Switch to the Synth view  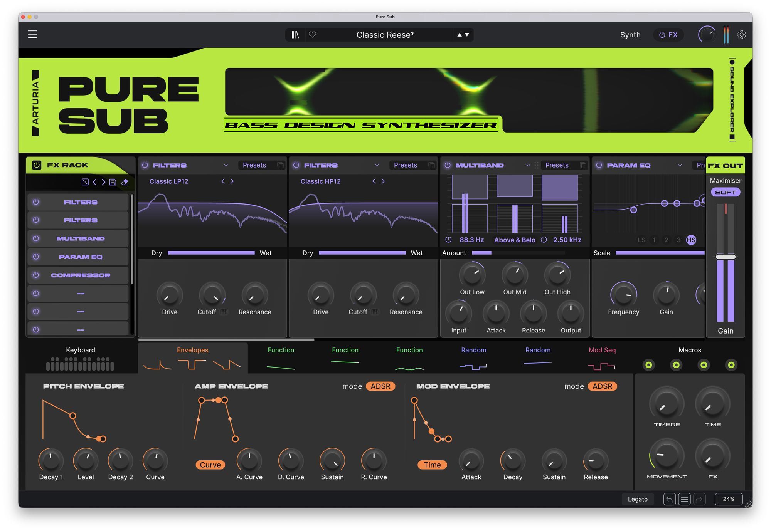(x=630, y=35)
